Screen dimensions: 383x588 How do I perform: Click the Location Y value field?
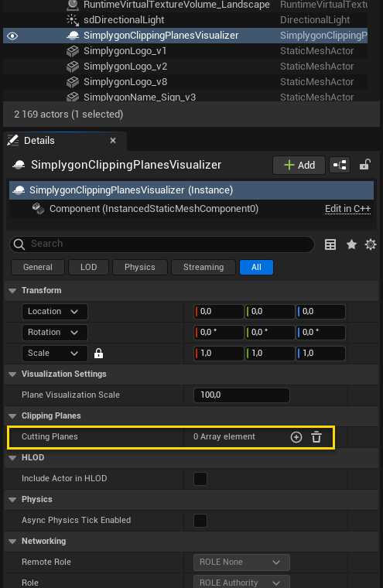coord(270,312)
